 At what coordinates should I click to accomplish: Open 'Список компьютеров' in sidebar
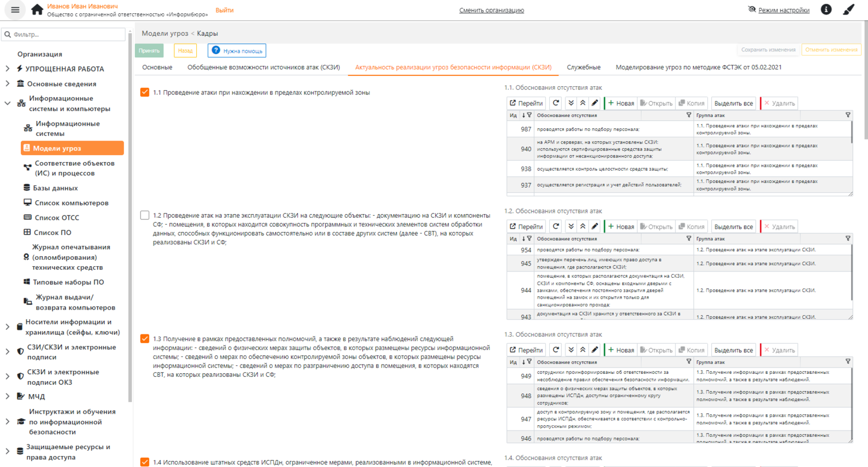[x=71, y=203]
